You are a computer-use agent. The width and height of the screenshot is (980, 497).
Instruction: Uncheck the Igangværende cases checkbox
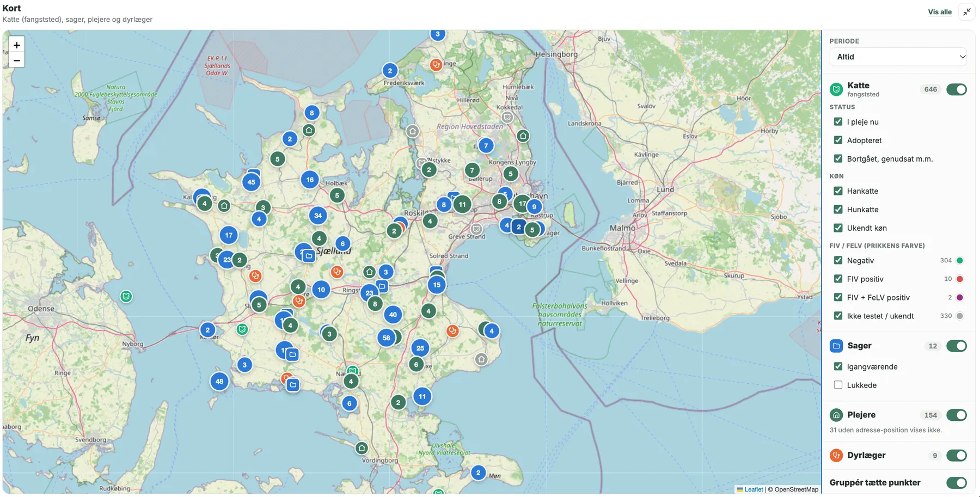[838, 366]
